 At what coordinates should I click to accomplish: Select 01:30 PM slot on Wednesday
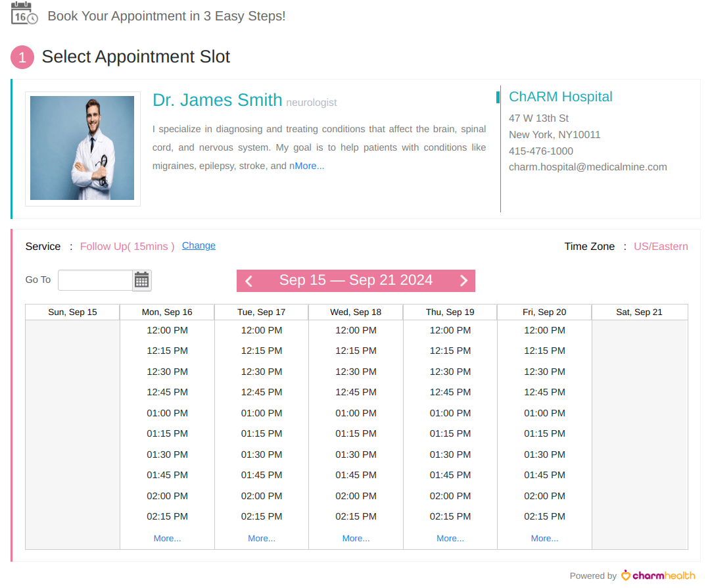[356, 454]
